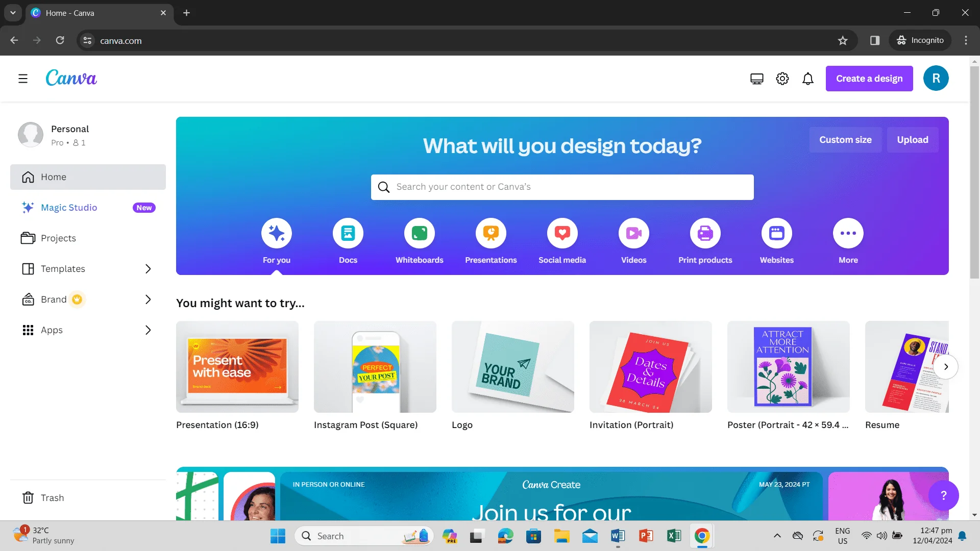Open the Invitation (Portrait) thumbnail

(x=651, y=367)
